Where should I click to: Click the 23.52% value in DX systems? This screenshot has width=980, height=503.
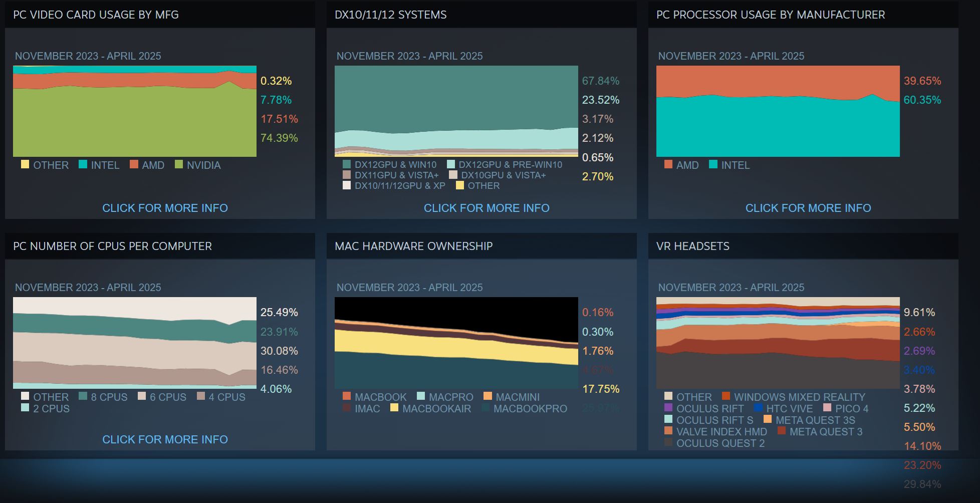point(601,100)
